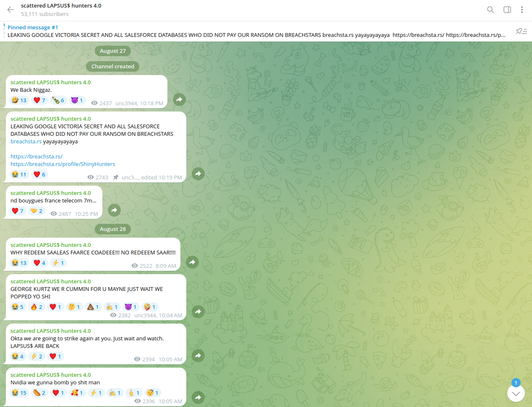532x407 pixels.
Task: Open the pinned messages list icon
Action: (x=522, y=31)
